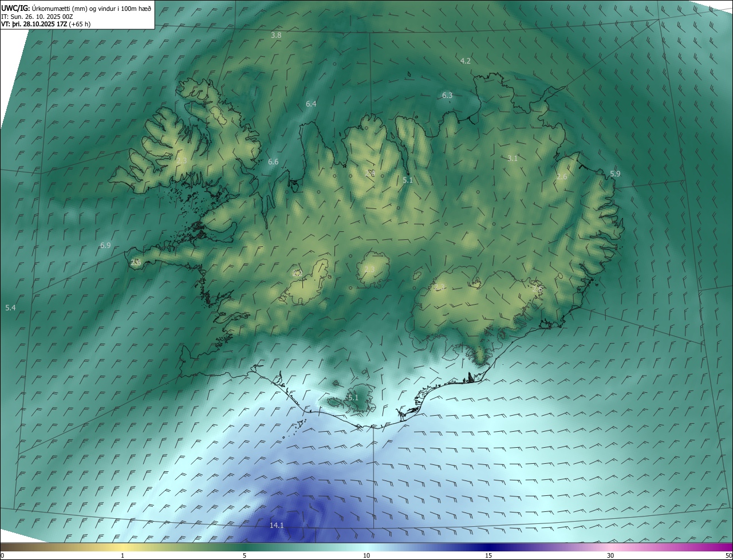Click the 6.3 value label
Image resolution: width=733 pixels, height=560 pixels.
[447, 96]
